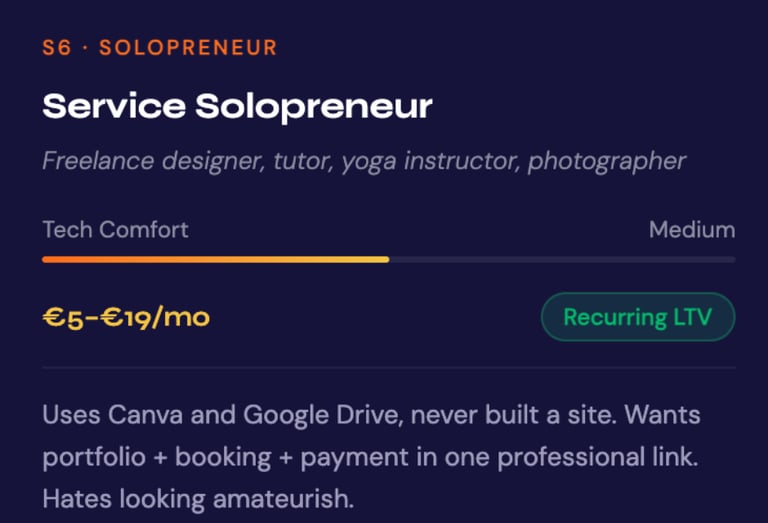
Task: Click the word 'portfolio' in description
Action: point(94,458)
